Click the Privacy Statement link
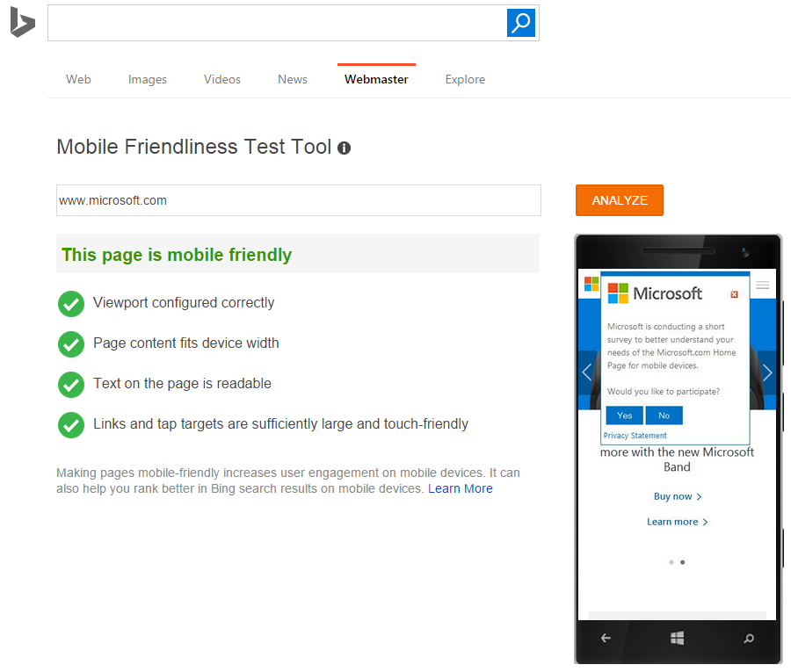The width and height of the screenshot is (791, 672). tap(635, 436)
